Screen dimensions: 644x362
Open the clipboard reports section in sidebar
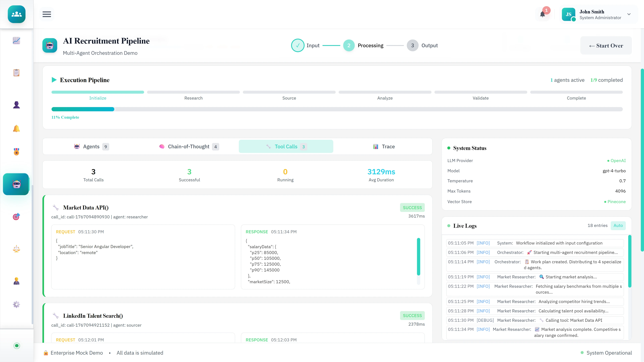[x=16, y=72]
